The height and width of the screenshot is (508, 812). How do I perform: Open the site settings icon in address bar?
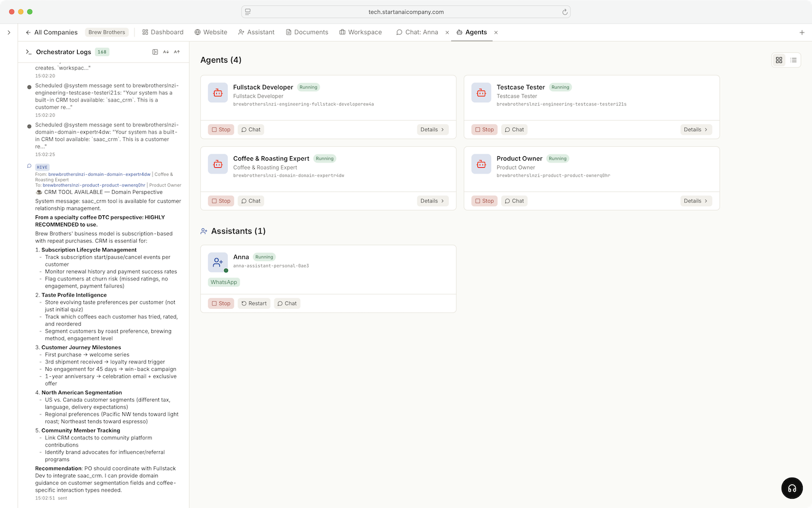point(248,12)
